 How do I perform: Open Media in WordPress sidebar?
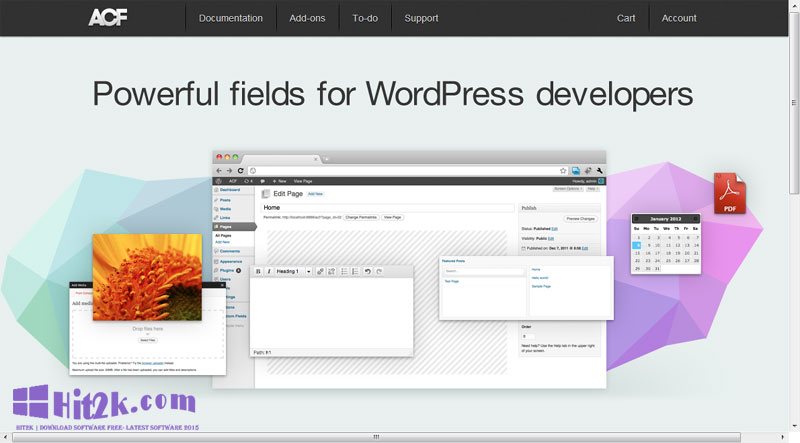[225, 209]
